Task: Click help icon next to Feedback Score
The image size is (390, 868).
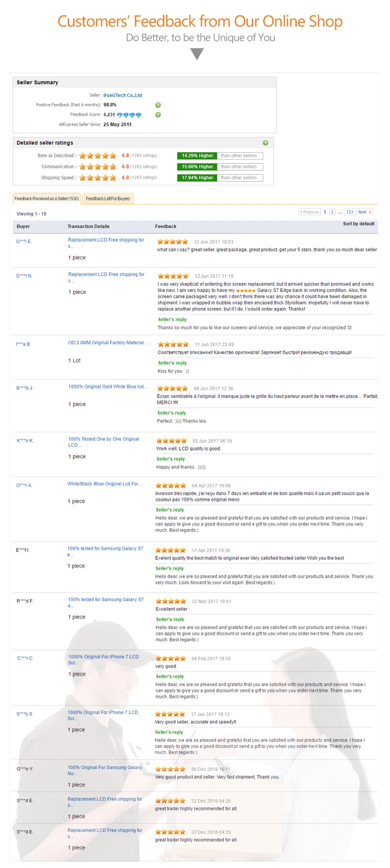Action: point(157,115)
